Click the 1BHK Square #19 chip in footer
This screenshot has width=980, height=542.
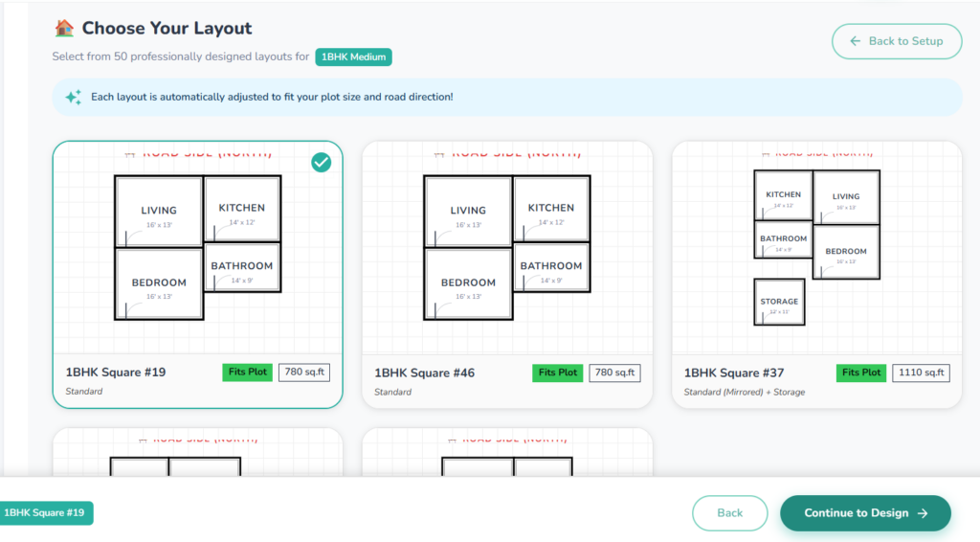pyautogui.click(x=45, y=513)
